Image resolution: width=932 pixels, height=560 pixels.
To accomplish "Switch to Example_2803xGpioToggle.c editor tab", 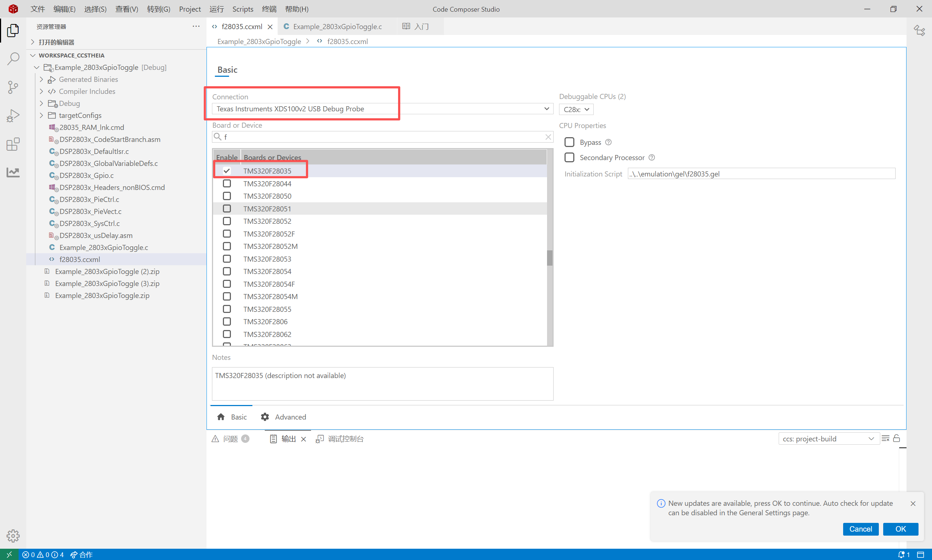I will (337, 27).
